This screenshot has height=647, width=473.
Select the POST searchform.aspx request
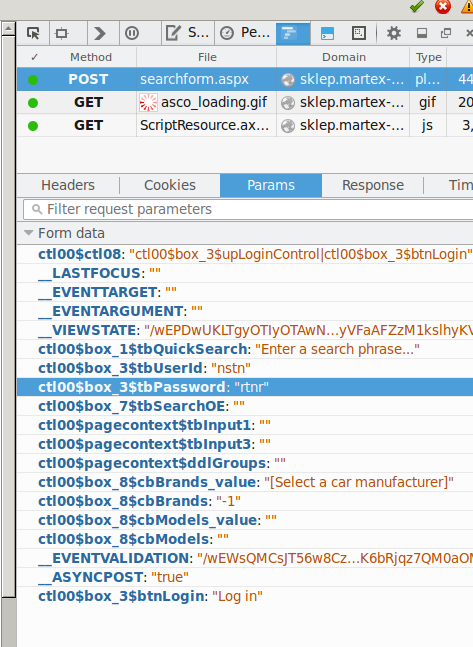(245, 79)
